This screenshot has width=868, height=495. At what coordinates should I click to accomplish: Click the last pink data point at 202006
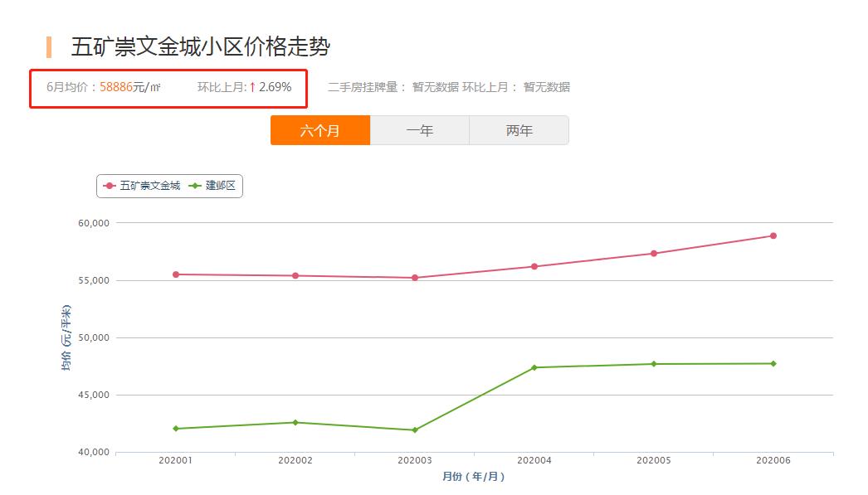773,236
